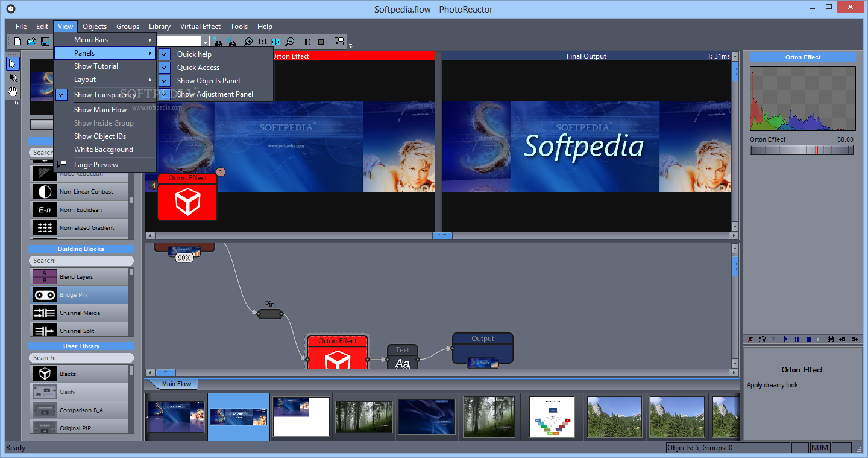This screenshot has height=458, width=868.
Task: Select the Blend Layers building block
Action: pyautogui.click(x=80, y=277)
